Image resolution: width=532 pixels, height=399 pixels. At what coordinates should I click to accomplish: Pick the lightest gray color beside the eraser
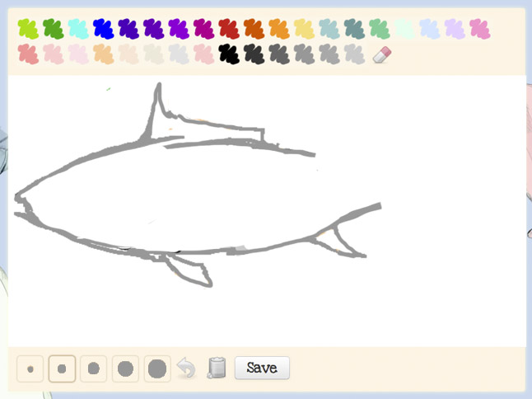point(355,54)
